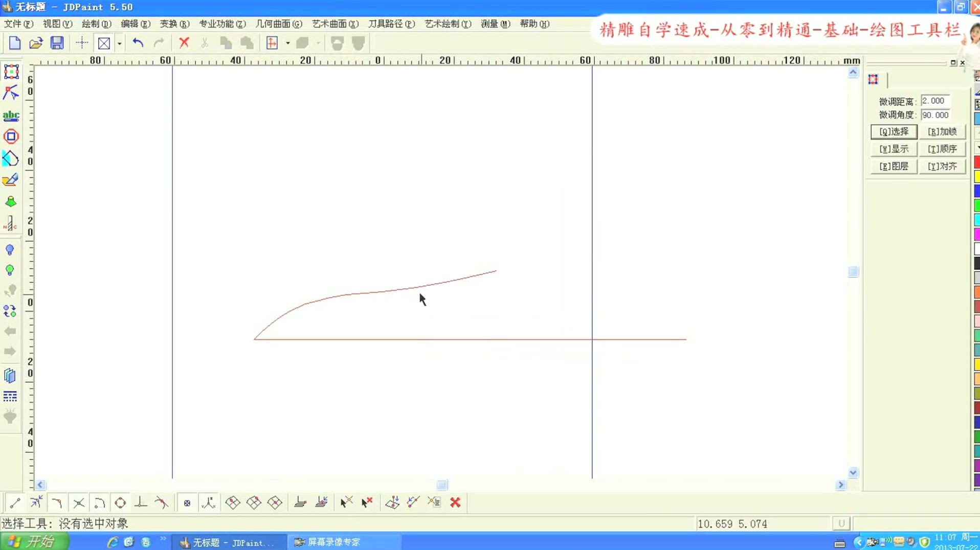This screenshot has height=550, width=980.
Task: Choose the delete red X tool at bottom toolbar
Action: [455, 503]
